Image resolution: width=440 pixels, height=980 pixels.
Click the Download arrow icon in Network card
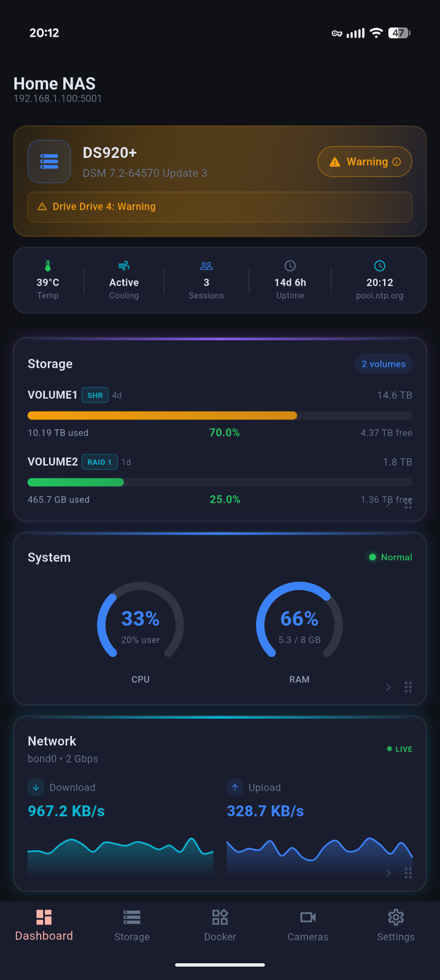click(x=36, y=787)
